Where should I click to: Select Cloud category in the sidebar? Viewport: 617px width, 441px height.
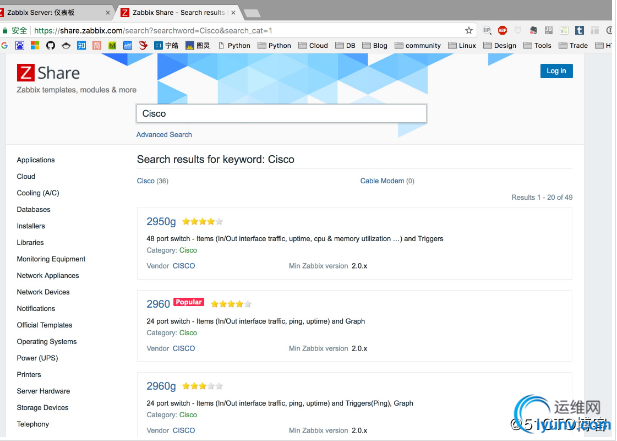[x=26, y=177]
